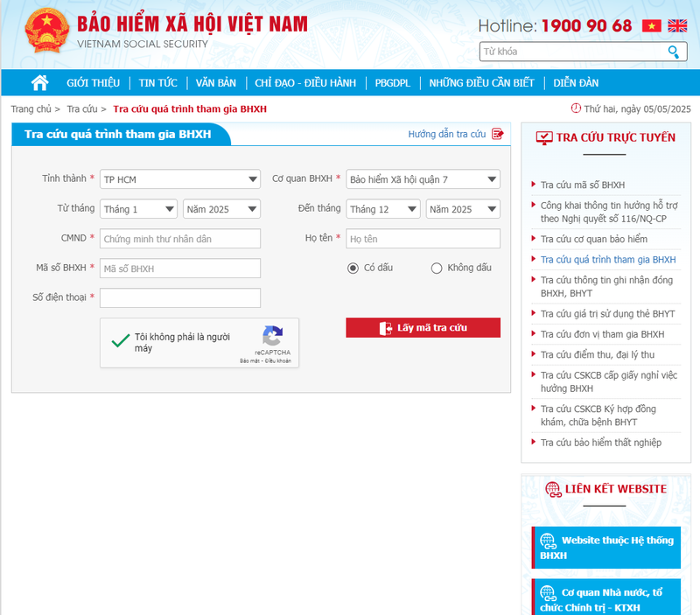Click the Vietnam Social Security emblem logo

47,31
